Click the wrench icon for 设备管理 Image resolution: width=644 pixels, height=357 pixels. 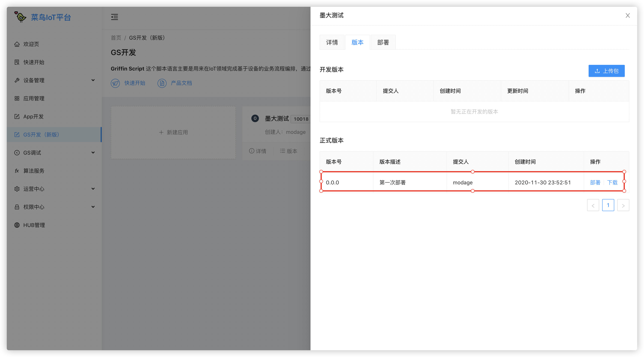(17, 80)
